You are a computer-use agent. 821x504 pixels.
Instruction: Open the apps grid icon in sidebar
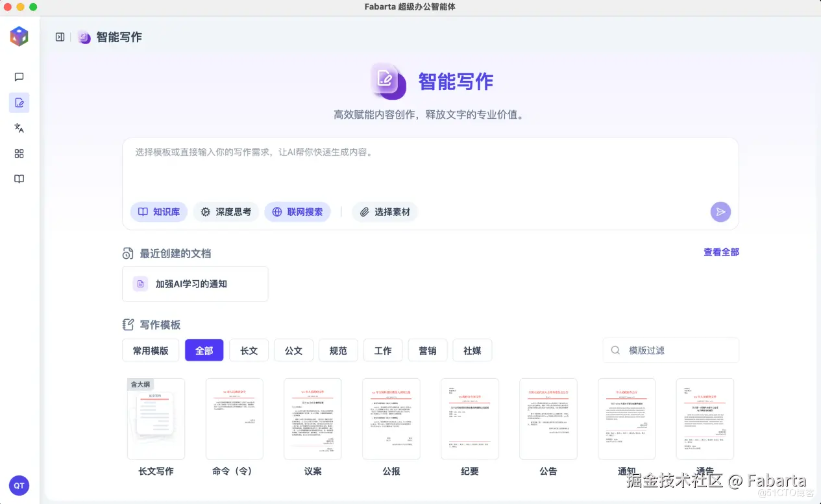19,153
